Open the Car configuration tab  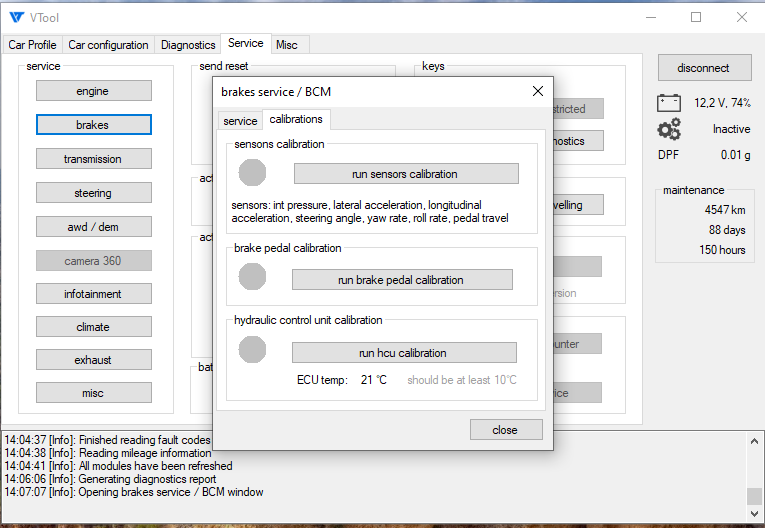[108, 45]
